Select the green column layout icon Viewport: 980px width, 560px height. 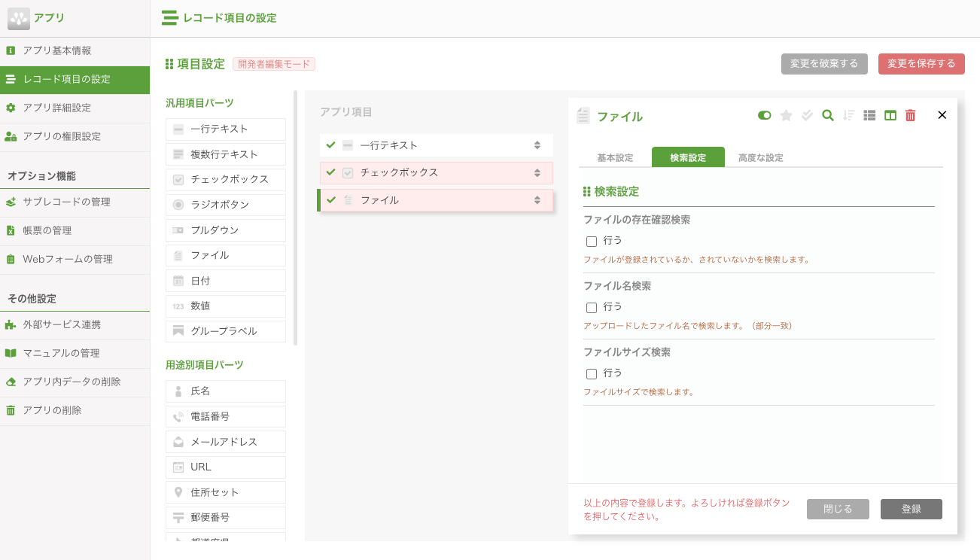(x=890, y=116)
